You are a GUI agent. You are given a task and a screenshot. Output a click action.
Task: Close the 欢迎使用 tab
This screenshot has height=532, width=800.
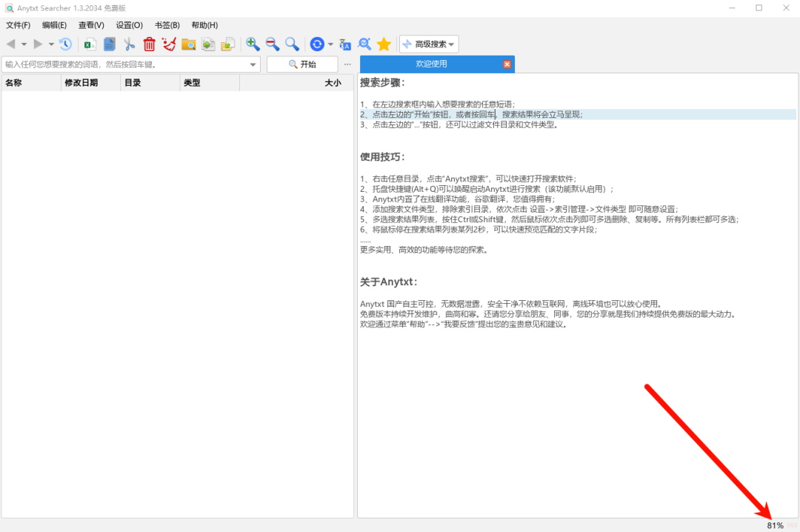pos(507,64)
